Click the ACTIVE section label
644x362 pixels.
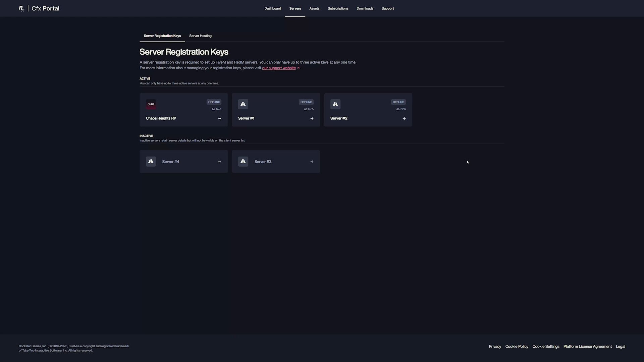[145, 78]
